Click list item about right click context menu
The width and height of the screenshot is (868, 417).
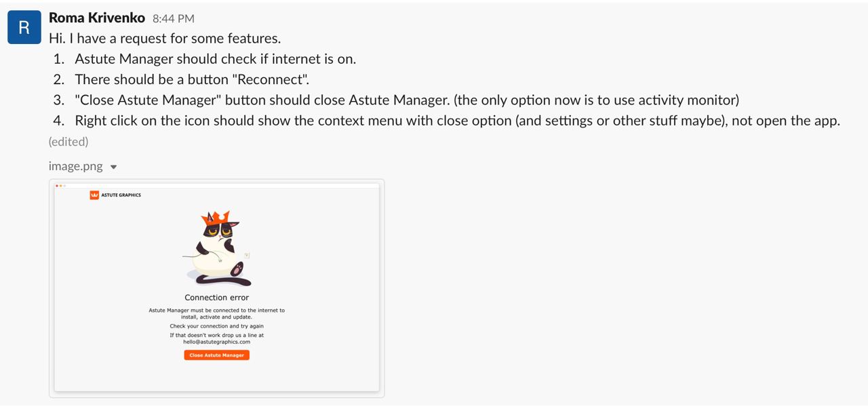[457, 121]
